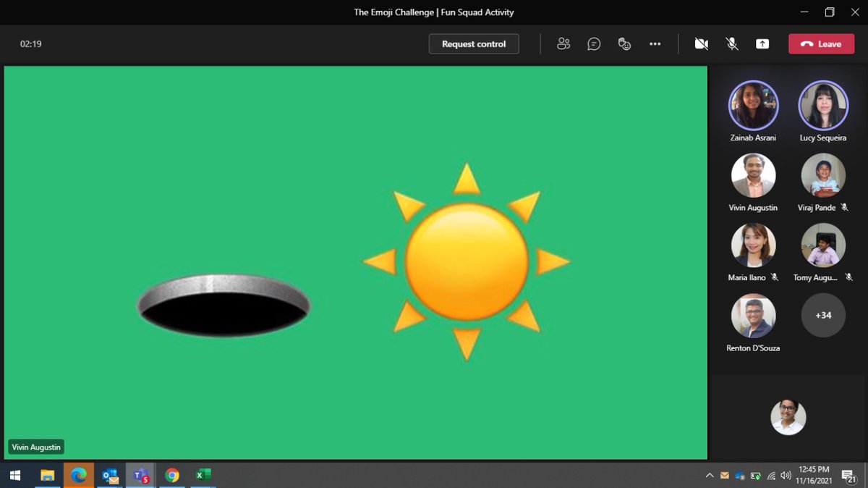Click the Lucy Sequeira name label

823,138
